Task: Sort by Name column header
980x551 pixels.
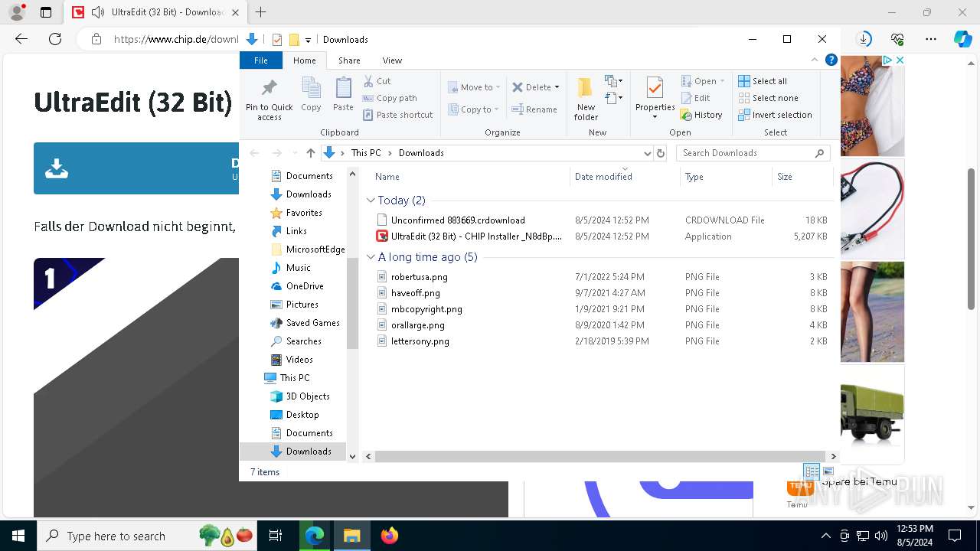Action: pyautogui.click(x=469, y=177)
